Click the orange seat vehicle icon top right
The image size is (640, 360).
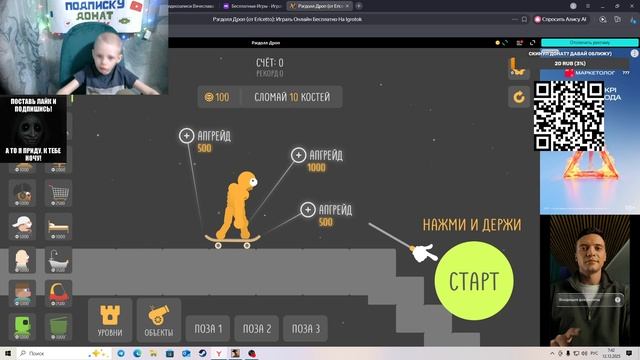518,67
